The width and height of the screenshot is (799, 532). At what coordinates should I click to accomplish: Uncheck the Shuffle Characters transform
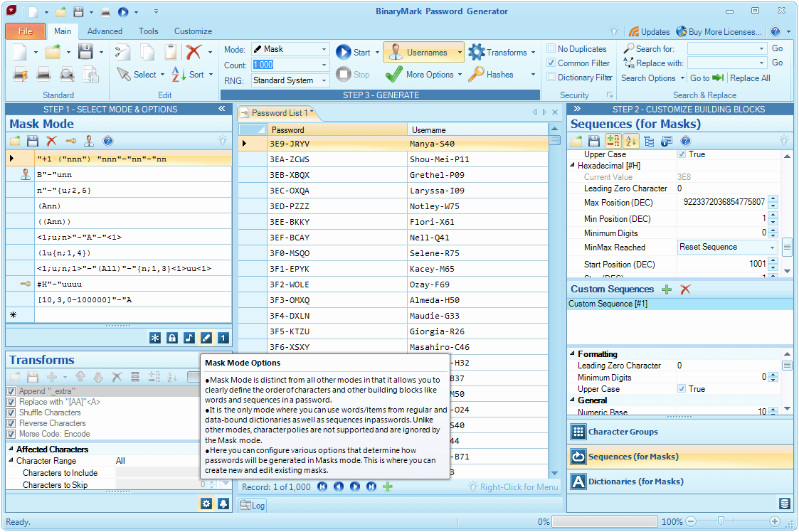click(x=11, y=413)
